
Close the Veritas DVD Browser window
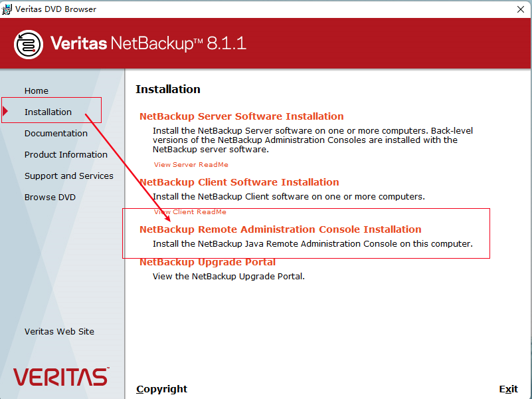point(521,9)
